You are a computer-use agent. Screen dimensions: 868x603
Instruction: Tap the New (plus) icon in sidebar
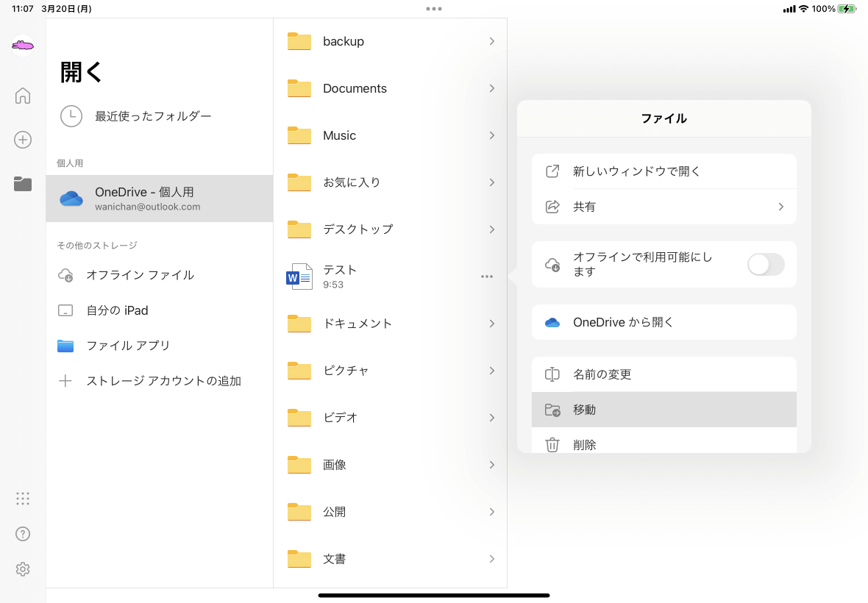click(x=23, y=140)
